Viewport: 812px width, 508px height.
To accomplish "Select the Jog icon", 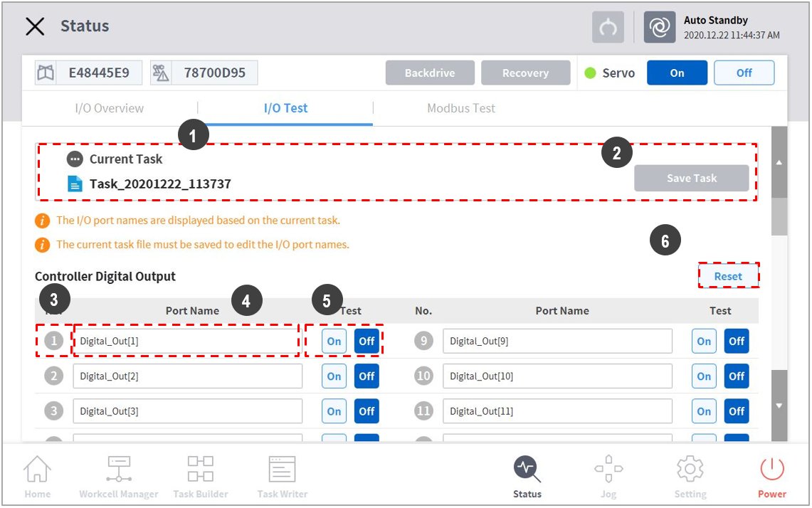I will [x=608, y=470].
